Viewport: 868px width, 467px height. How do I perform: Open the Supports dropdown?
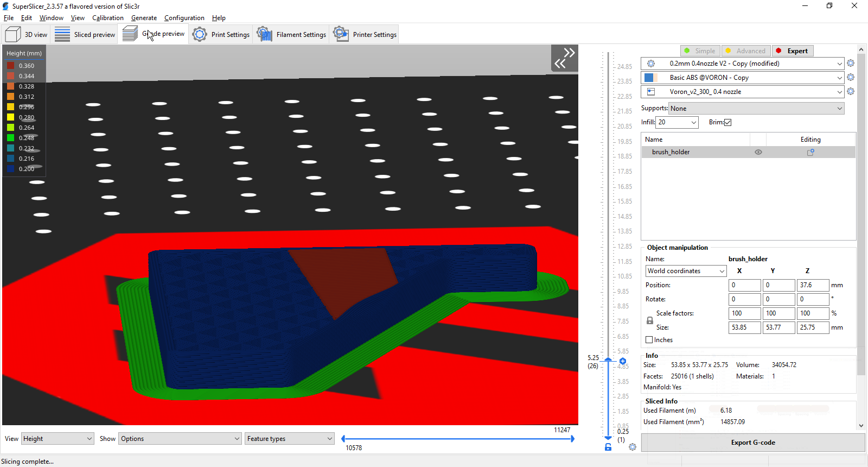coord(757,109)
